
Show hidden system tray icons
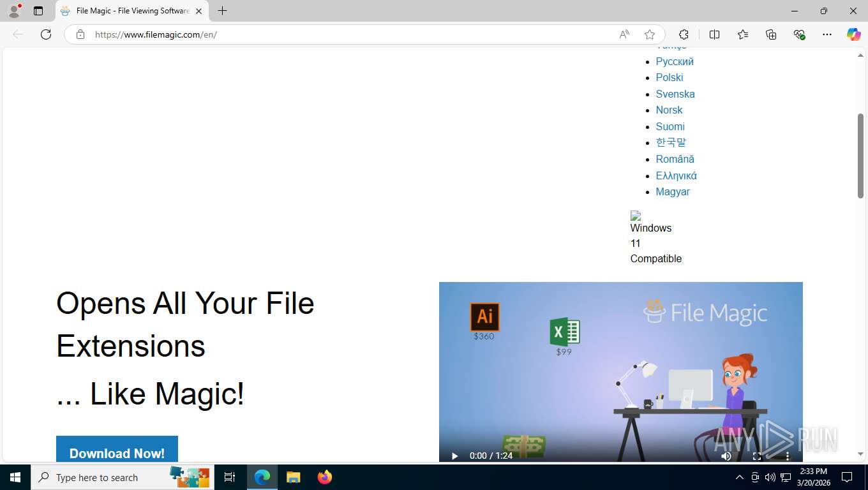click(739, 477)
